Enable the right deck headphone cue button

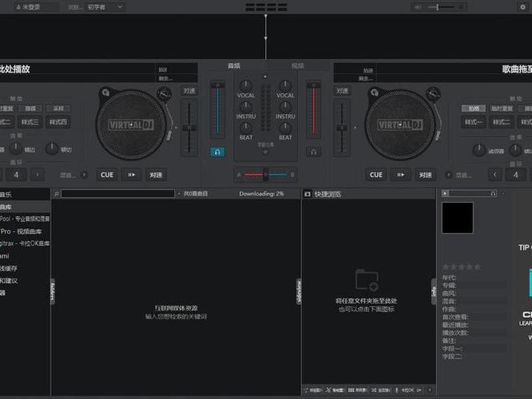click(313, 152)
